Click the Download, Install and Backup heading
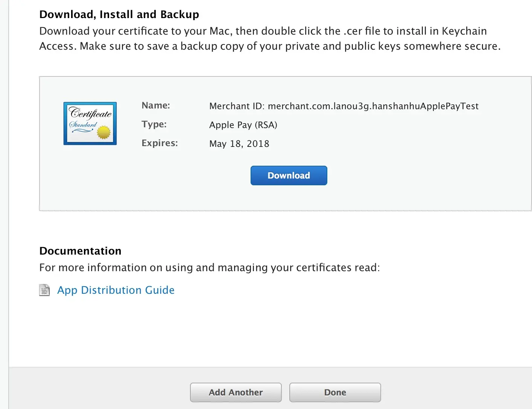The width and height of the screenshot is (532, 409). (119, 14)
